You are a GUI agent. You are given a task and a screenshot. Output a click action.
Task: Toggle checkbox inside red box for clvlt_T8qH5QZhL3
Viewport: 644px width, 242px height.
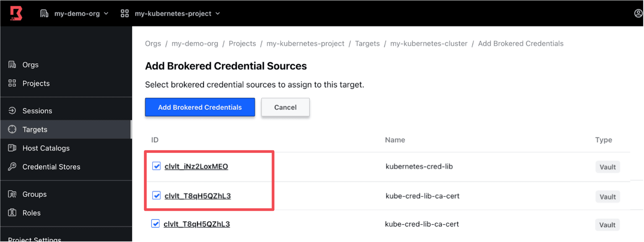(x=156, y=196)
